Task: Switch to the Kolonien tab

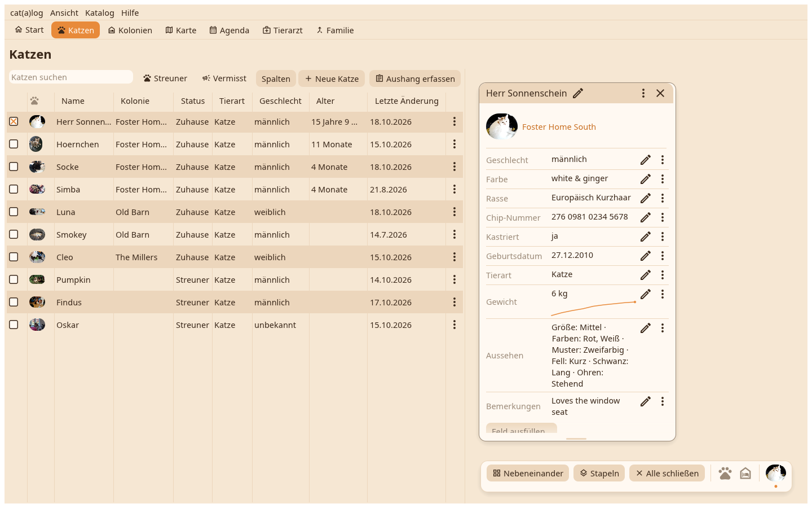Action: (130, 30)
